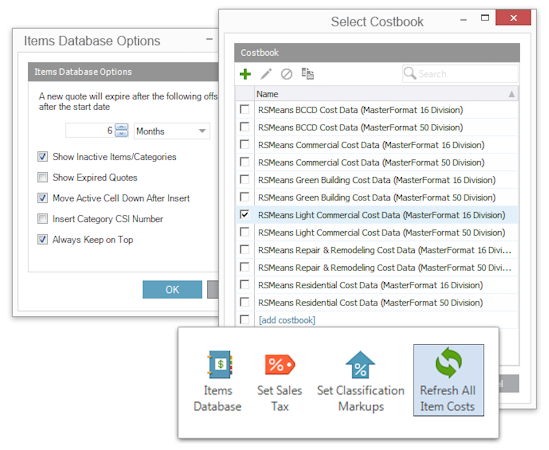Select RSMeans Repair & Remodeling 16 Division row

point(377,250)
